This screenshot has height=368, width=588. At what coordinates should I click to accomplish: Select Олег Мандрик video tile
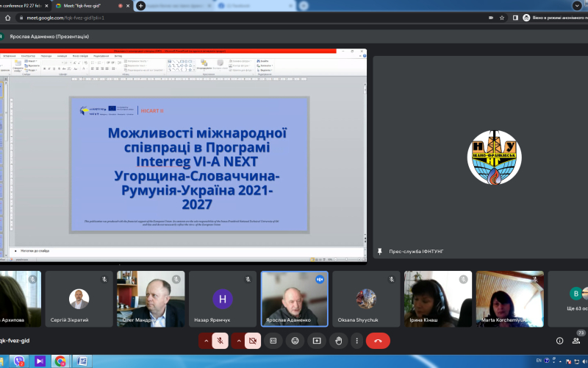pos(151,299)
